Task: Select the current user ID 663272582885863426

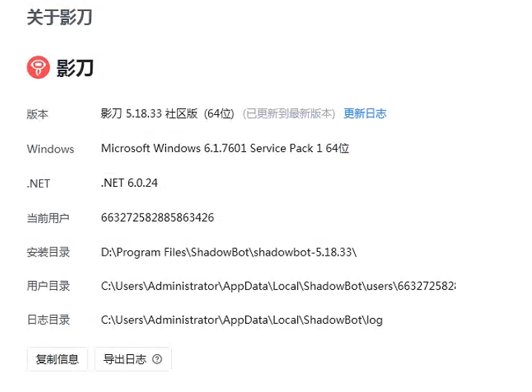Action: point(158,218)
